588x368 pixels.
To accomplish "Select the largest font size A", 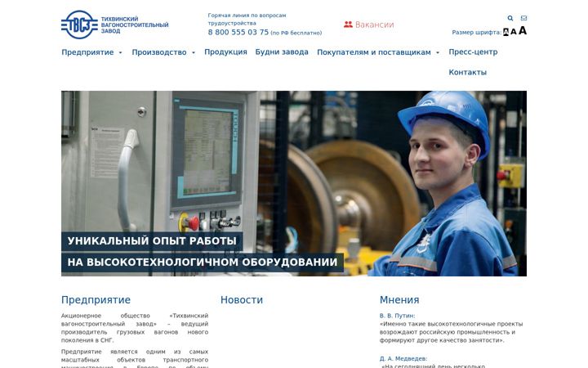I will 523,30.
